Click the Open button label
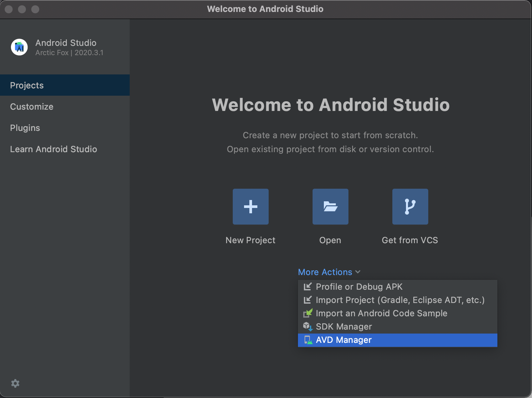Image resolution: width=532 pixels, height=398 pixels. [330, 240]
